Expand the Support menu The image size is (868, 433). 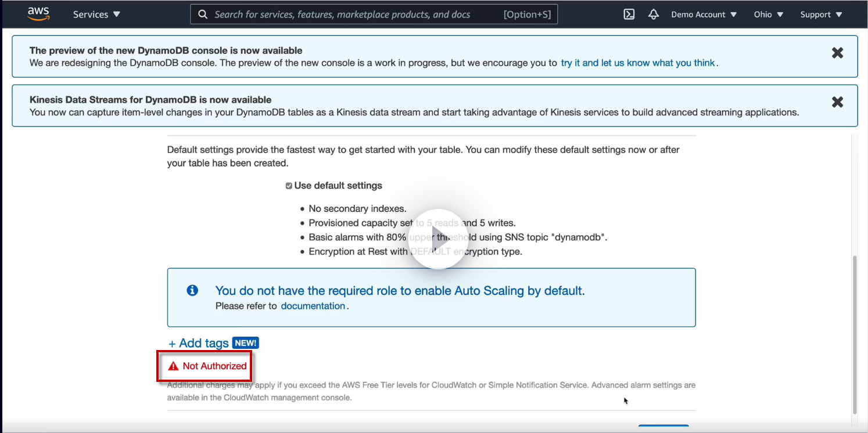pyautogui.click(x=821, y=15)
